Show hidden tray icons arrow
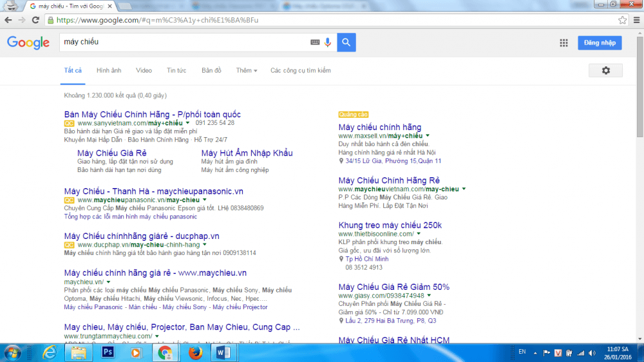Viewport: 644px width, 362px height. pyautogui.click(x=535, y=353)
